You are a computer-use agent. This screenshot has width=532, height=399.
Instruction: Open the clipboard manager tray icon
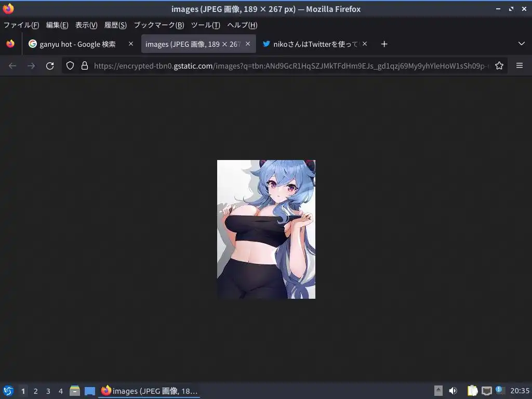click(472, 391)
